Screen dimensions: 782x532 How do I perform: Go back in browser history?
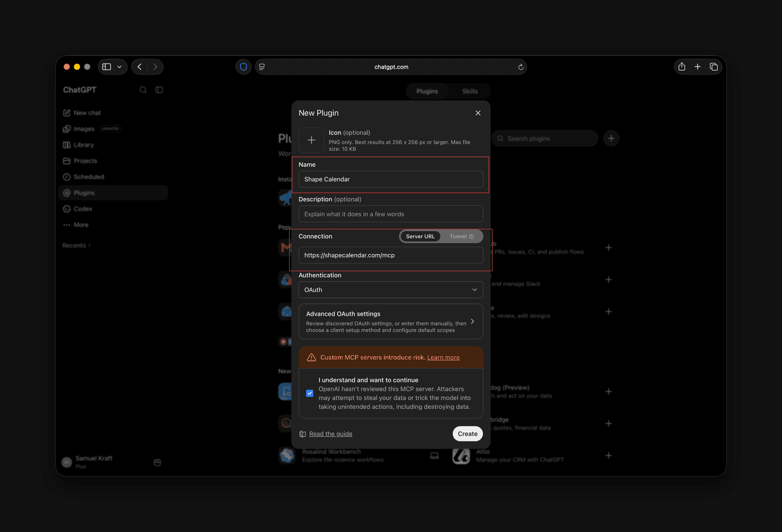pyautogui.click(x=140, y=67)
